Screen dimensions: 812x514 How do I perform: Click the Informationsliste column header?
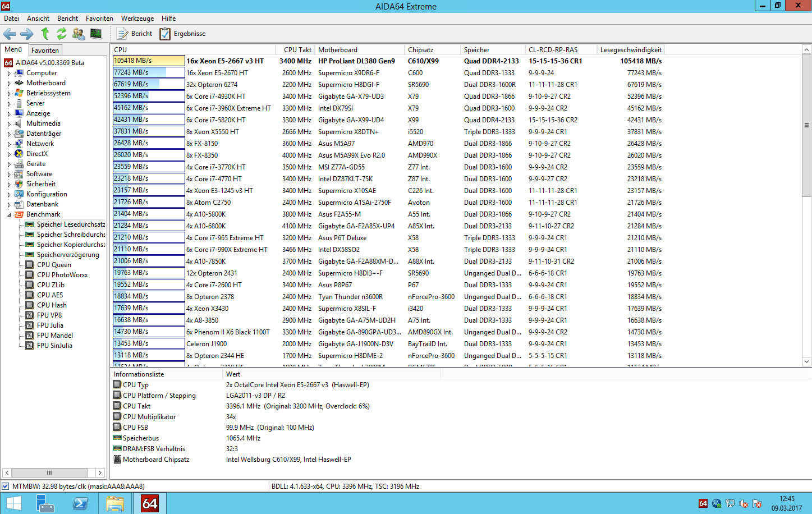pyautogui.click(x=167, y=374)
